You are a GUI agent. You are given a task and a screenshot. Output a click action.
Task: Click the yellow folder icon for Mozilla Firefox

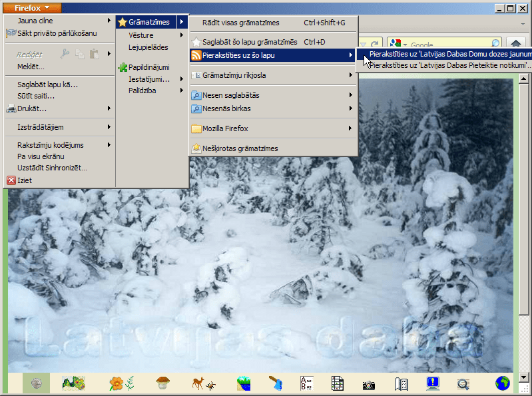(x=196, y=128)
